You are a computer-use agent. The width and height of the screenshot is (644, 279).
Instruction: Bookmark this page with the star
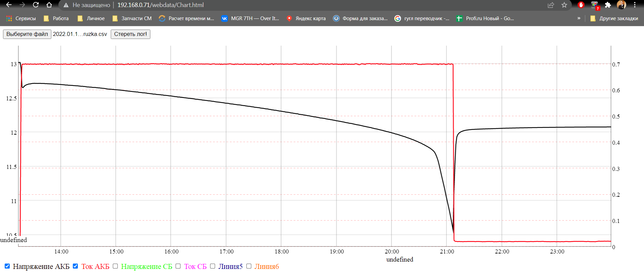564,5
